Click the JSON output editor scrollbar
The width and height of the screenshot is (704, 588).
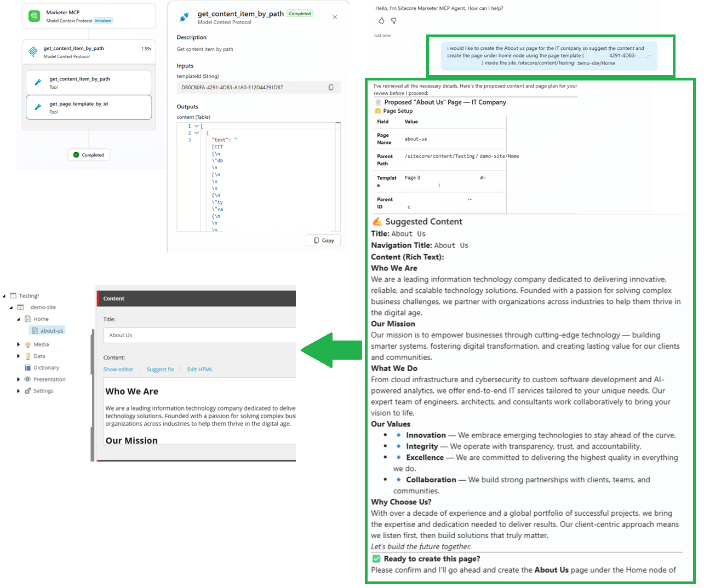(x=338, y=176)
